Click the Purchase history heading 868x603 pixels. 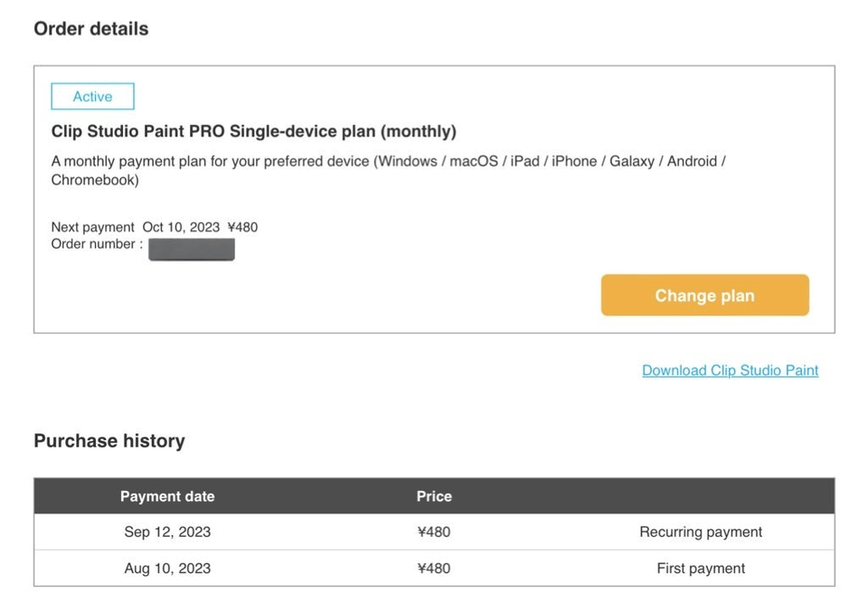[108, 441]
